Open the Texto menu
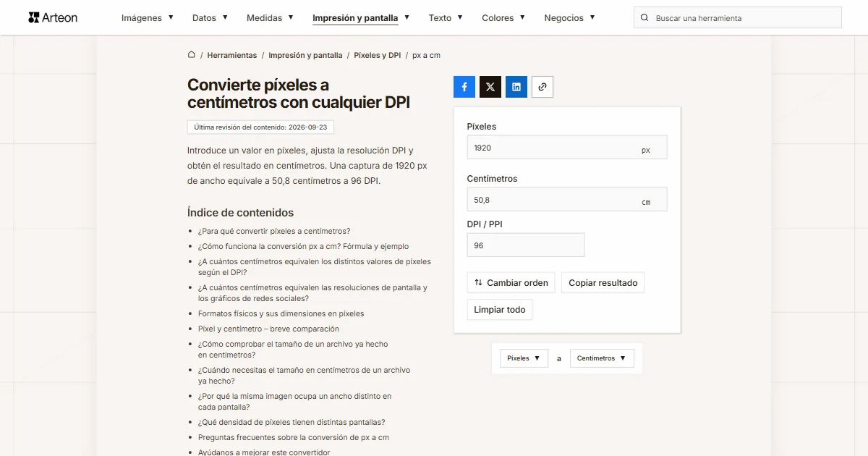This screenshot has height=456, width=868. (x=446, y=17)
